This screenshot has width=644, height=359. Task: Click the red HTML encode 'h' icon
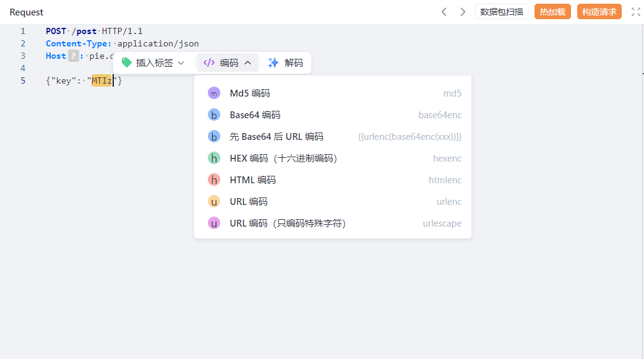click(214, 180)
